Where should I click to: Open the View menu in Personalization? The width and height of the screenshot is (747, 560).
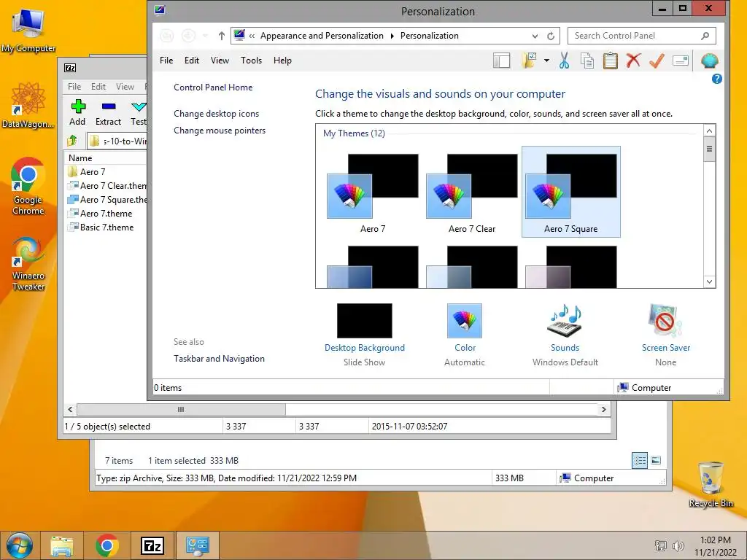220,61
